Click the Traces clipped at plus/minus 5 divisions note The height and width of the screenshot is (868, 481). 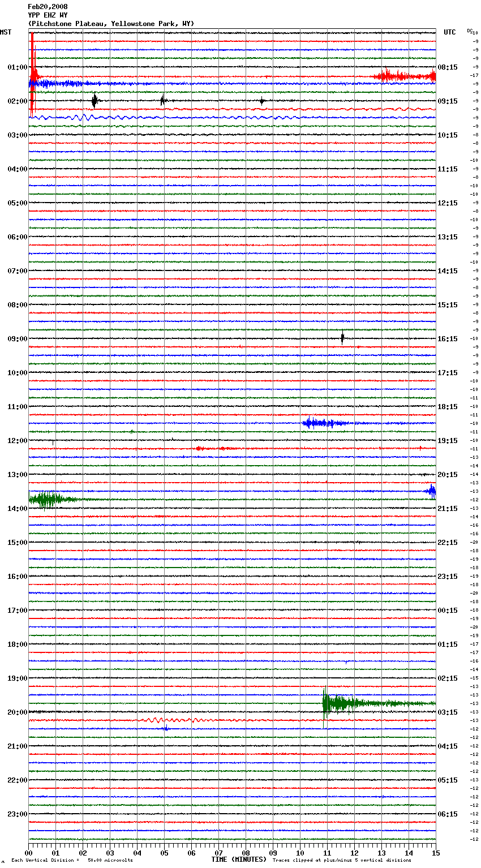pos(342,861)
